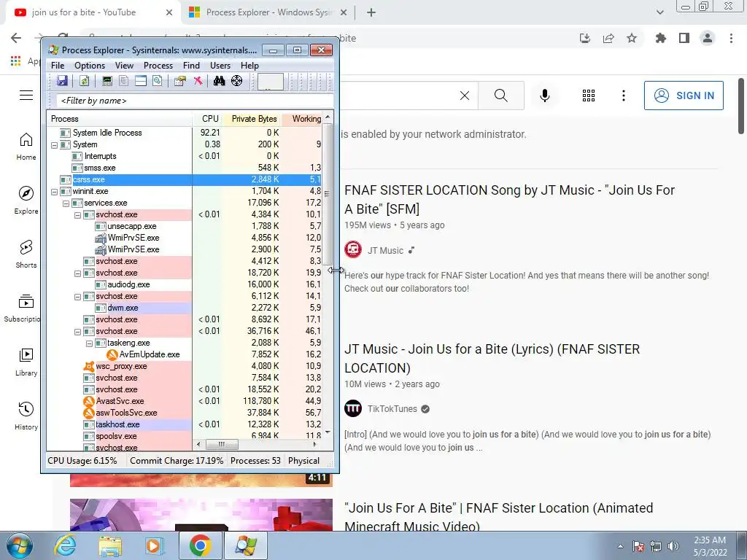The height and width of the screenshot is (560, 747).
Task: Click the binoculars Find Handle icon
Action: [x=219, y=81]
